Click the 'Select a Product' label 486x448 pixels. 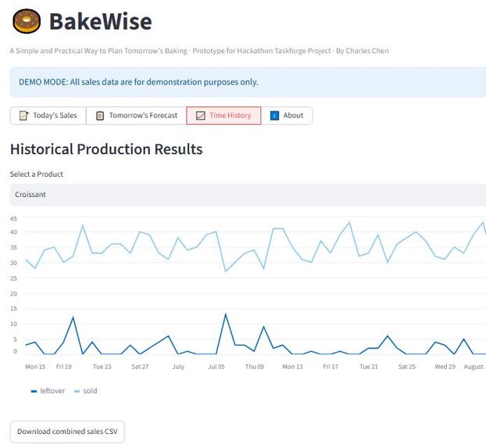coord(37,174)
